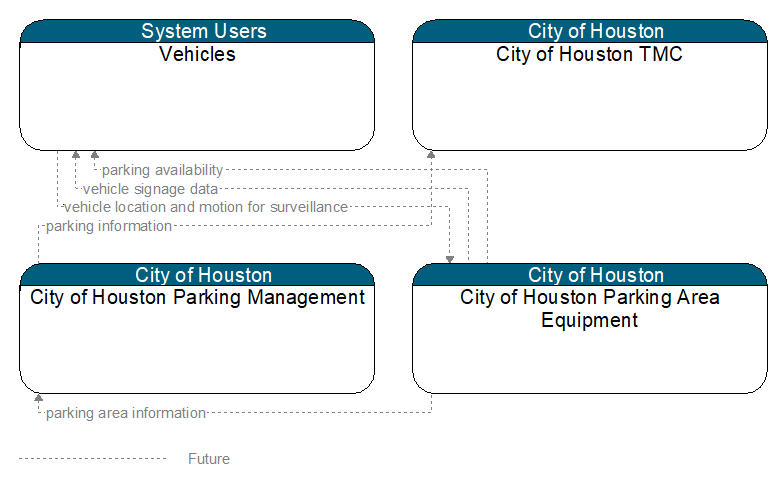Select vehicle location and motion for surveillance label

[x=206, y=207]
